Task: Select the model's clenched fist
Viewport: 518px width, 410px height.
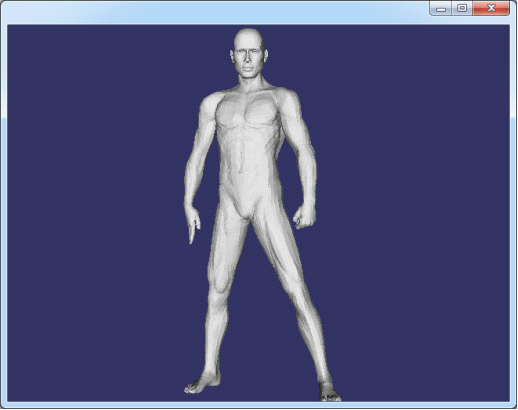Action: coord(305,217)
